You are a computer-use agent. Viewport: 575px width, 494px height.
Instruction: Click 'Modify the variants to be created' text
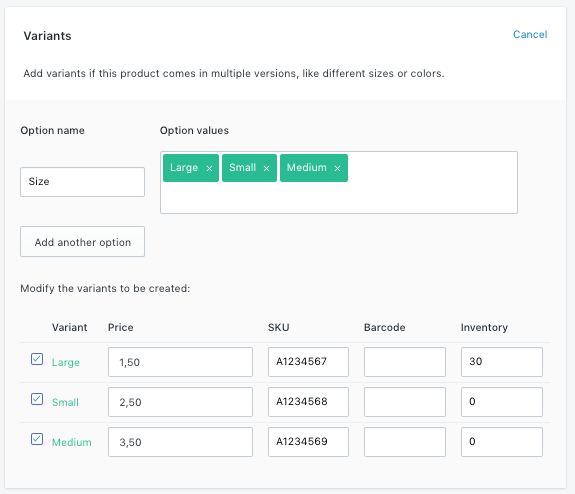(x=105, y=288)
